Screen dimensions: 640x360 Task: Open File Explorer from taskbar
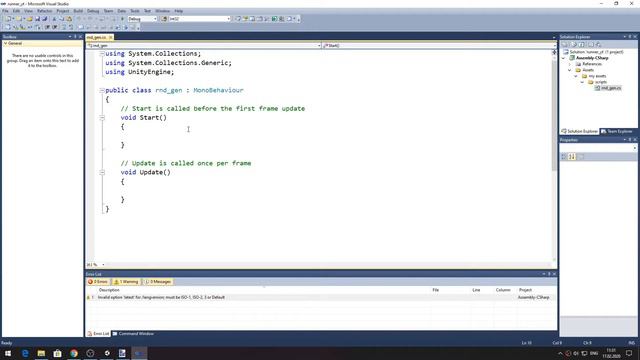pos(41,353)
